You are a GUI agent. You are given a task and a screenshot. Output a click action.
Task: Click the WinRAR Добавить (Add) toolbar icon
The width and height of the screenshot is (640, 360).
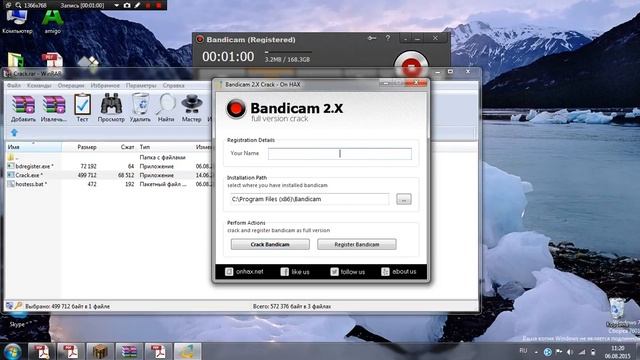(x=23, y=104)
